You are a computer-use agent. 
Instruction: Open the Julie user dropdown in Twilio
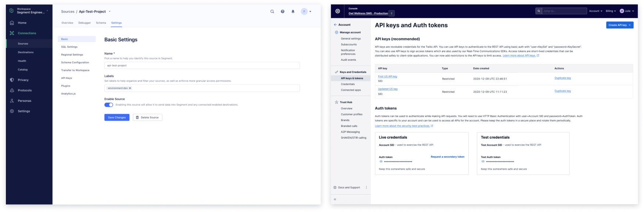click(627, 11)
